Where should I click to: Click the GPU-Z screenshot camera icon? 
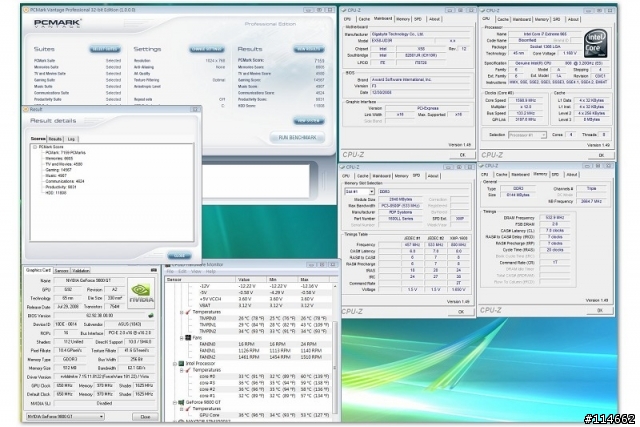pos(153,270)
